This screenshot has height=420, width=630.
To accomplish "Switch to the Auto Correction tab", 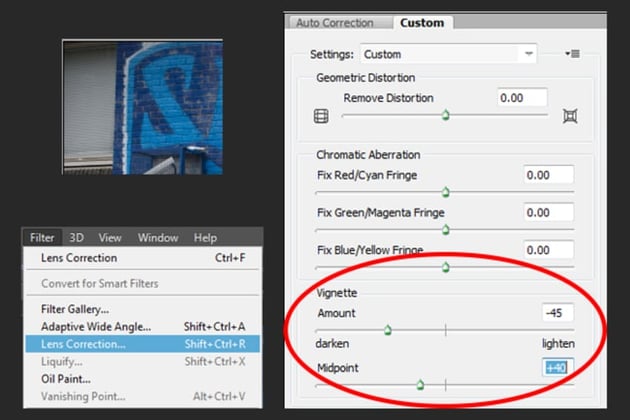I will click(335, 23).
